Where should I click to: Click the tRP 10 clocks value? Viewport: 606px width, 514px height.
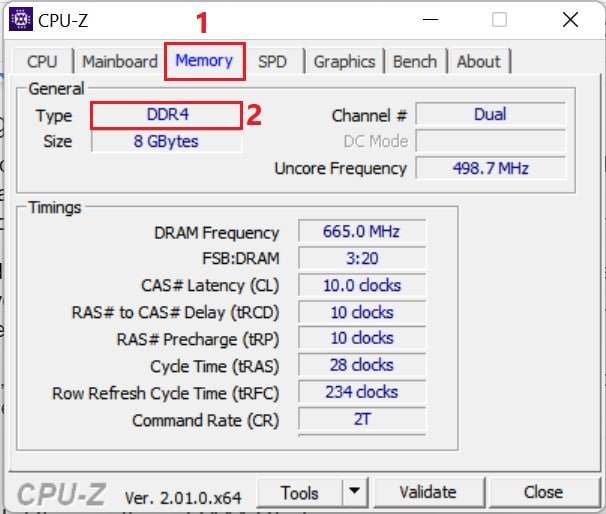pos(362,338)
